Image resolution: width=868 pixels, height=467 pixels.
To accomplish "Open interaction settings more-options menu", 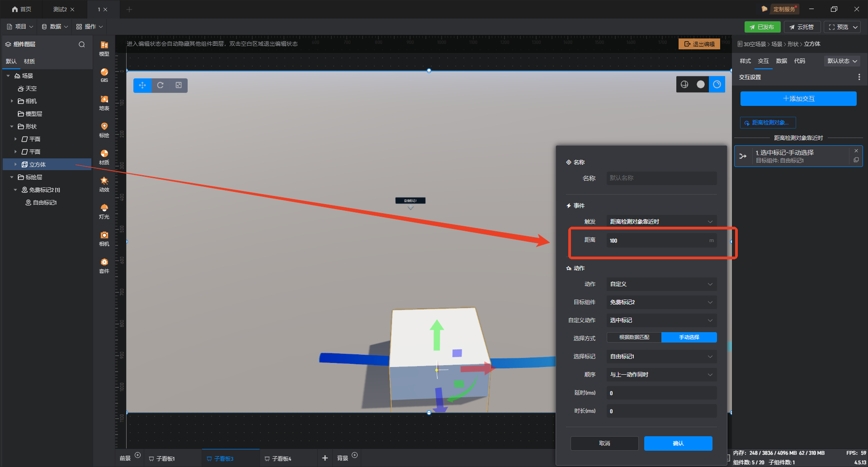I will click(859, 77).
